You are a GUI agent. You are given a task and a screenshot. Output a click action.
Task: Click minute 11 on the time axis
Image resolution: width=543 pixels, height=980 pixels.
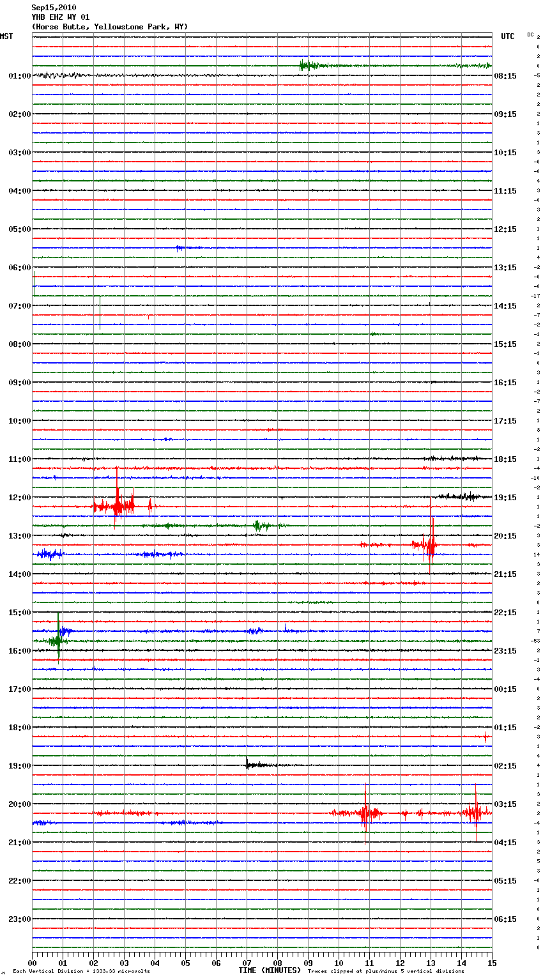(x=369, y=963)
